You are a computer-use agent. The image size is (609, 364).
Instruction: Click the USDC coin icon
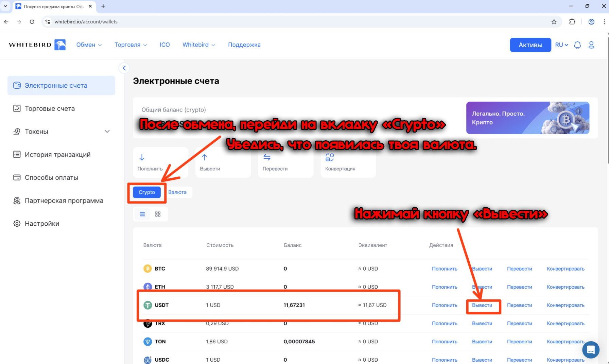pos(147,360)
